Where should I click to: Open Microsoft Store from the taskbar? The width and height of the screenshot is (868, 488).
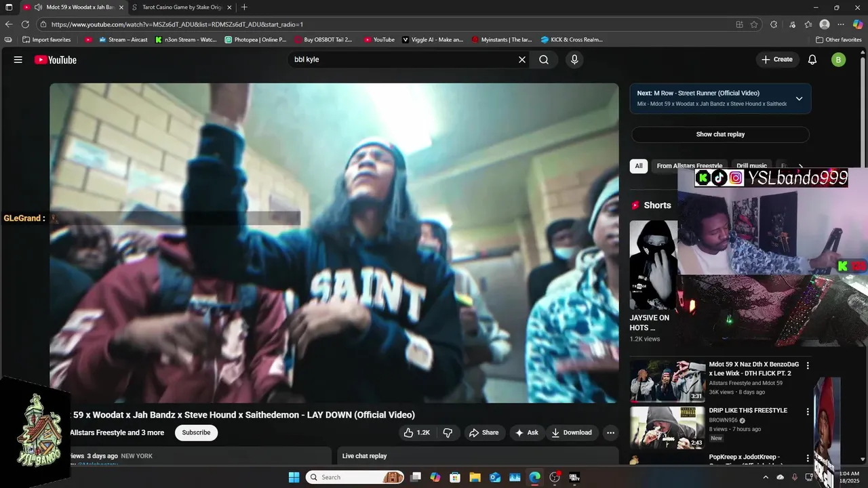pos(455,477)
